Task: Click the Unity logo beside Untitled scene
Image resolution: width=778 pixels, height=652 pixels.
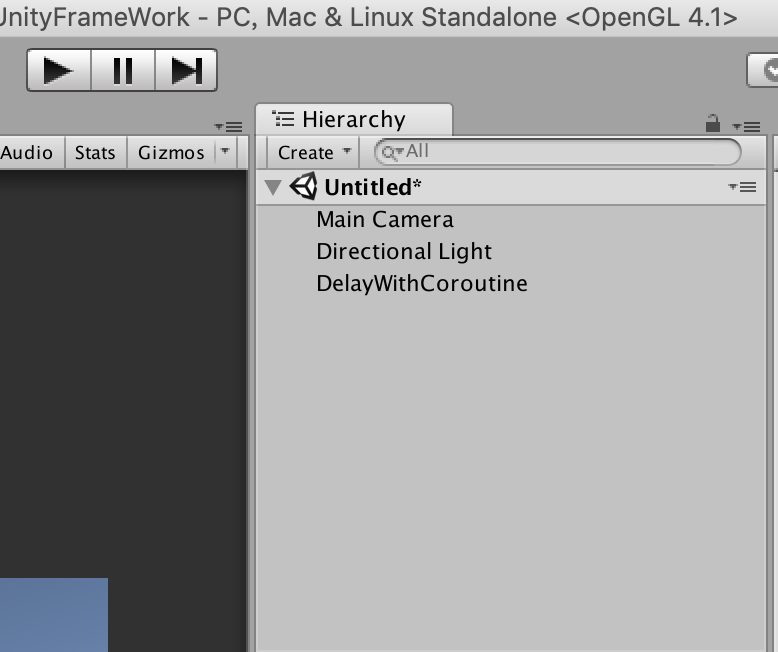Action: [303, 187]
